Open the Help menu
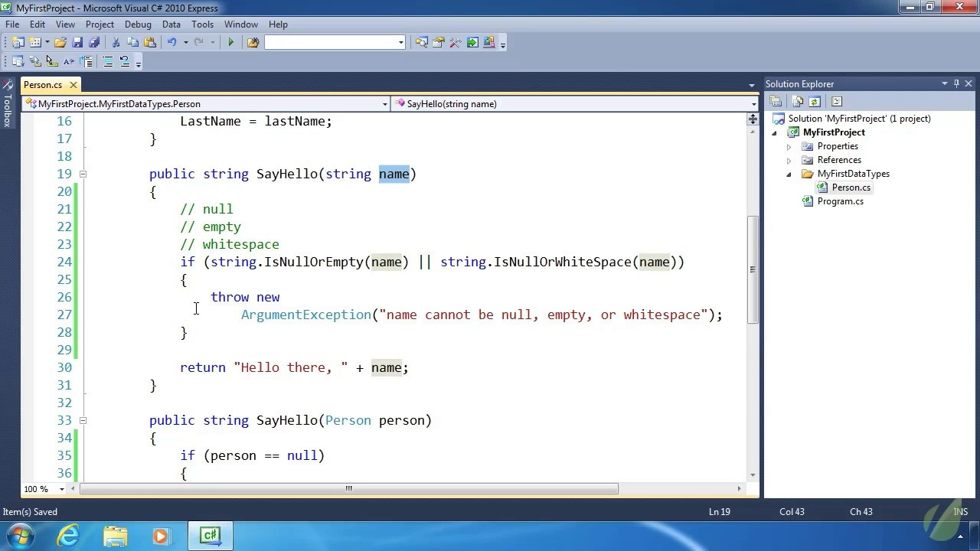 click(x=278, y=24)
